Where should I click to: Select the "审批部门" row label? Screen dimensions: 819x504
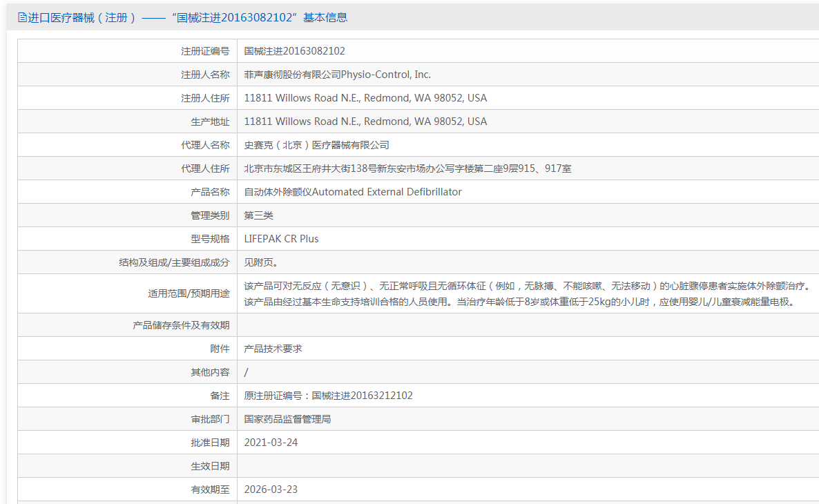click(210, 419)
